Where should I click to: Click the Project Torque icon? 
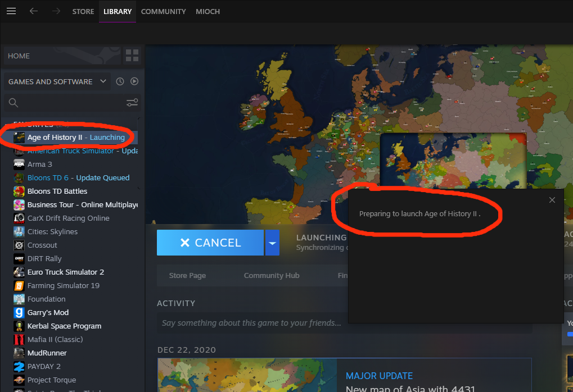[19, 380]
